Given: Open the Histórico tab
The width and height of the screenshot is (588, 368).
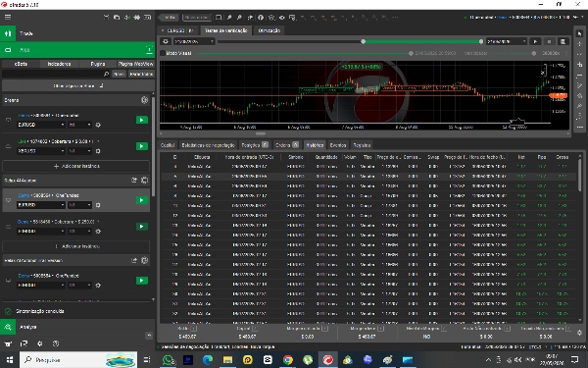Looking at the screenshot, I should pos(315,145).
